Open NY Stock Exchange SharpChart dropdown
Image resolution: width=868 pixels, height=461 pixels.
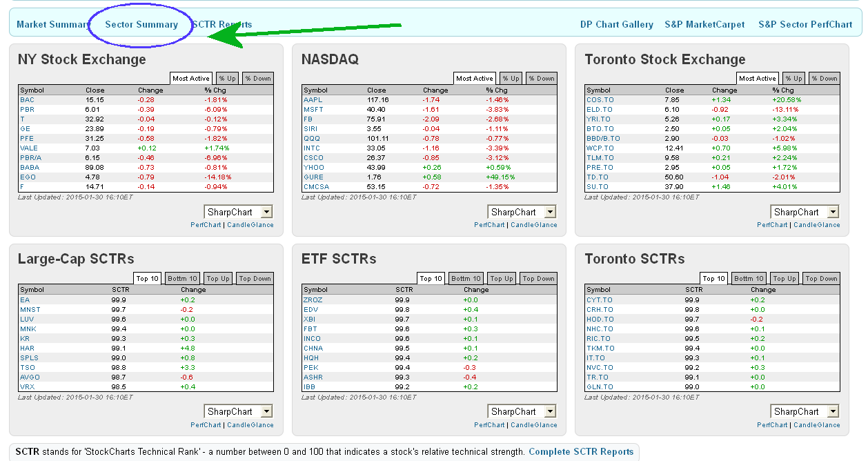239,212
